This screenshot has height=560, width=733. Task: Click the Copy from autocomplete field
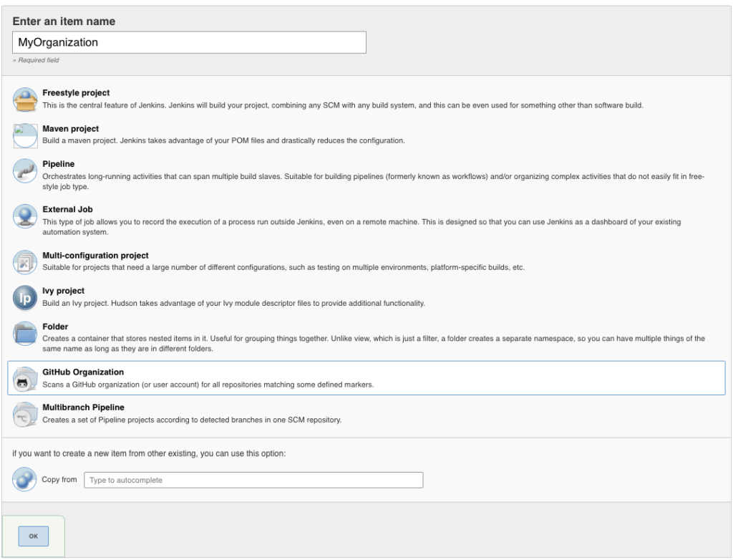tap(253, 480)
